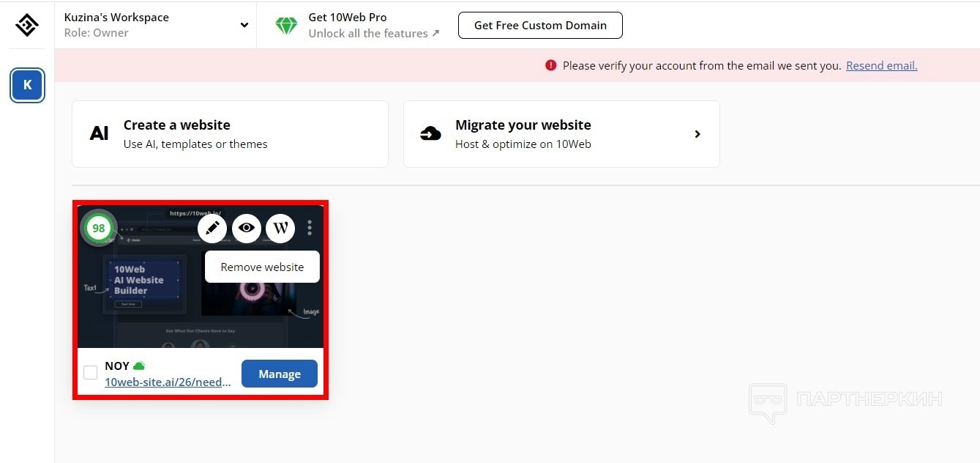Click the Role: Owner text
Screen dimensions: 980x463
96,33
